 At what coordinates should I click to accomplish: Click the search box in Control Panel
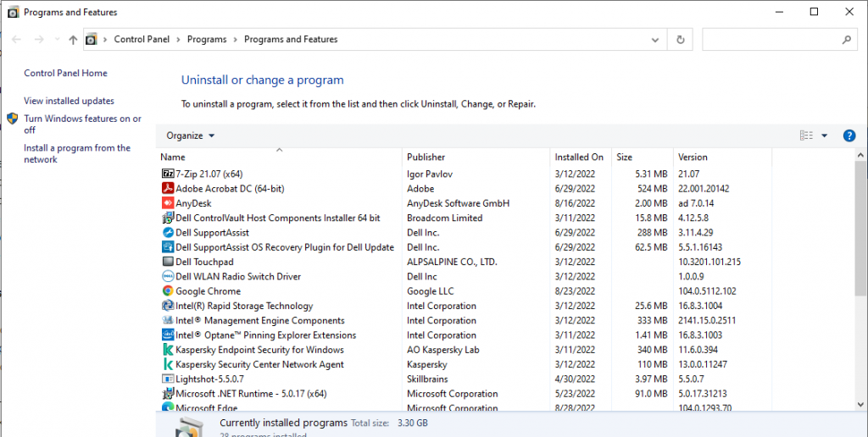(x=771, y=40)
